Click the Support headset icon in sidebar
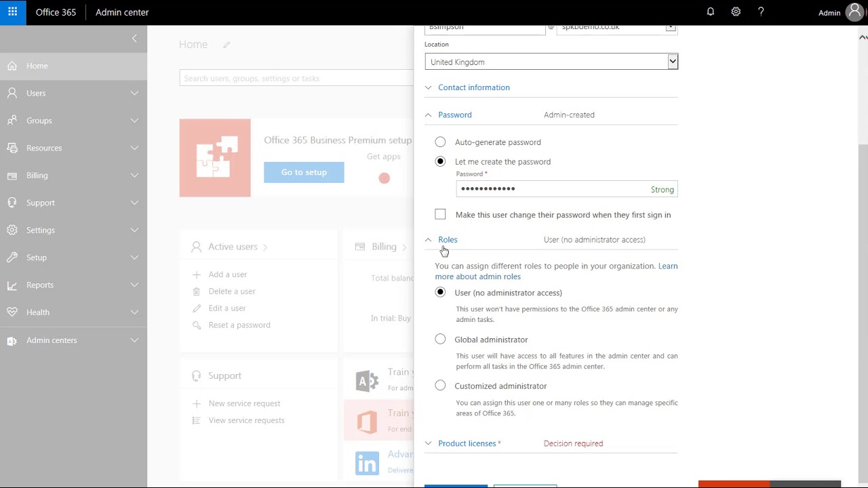The width and height of the screenshot is (868, 488). point(12,203)
